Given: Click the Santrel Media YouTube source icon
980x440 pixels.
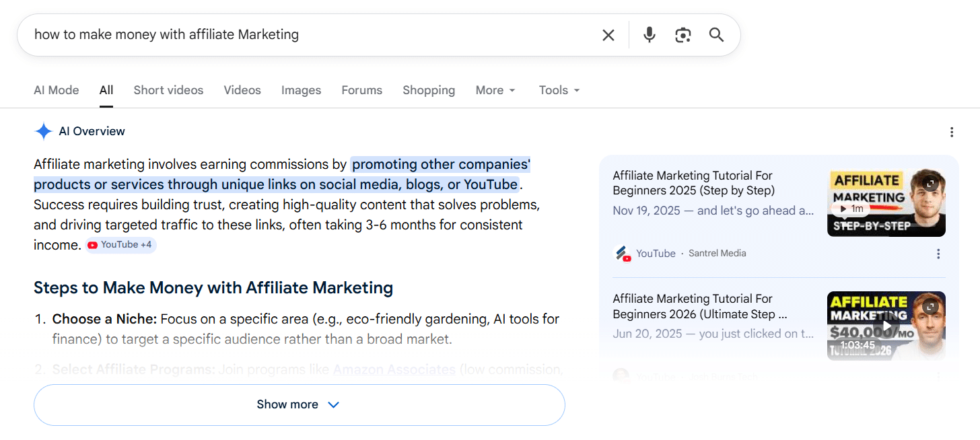Looking at the screenshot, I should coord(623,254).
